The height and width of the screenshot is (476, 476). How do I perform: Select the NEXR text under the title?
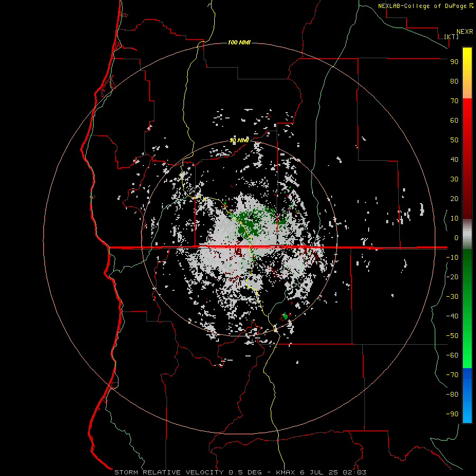tap(465, 32)
